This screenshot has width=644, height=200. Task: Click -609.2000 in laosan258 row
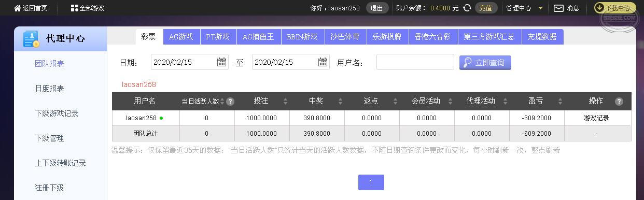pos(537,118)
